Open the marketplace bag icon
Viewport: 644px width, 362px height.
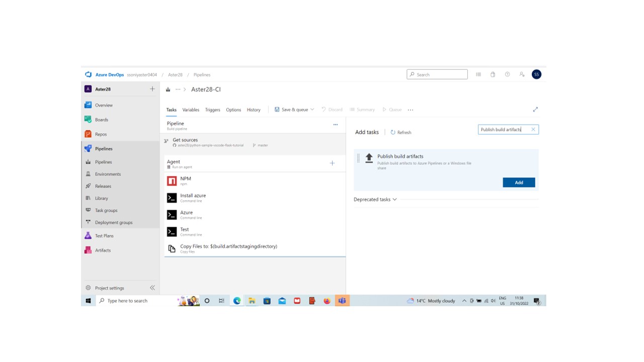(x=493, y=74)
